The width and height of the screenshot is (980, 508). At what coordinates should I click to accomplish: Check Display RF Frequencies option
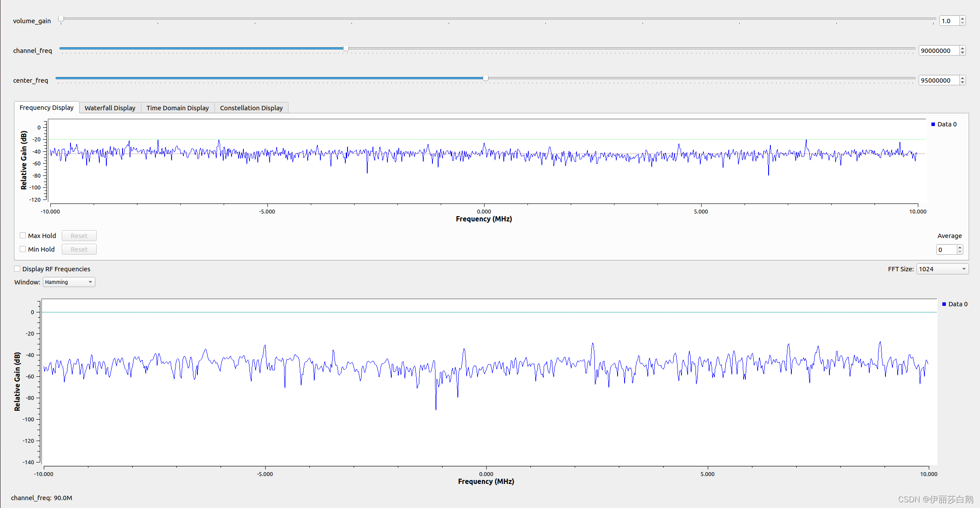(x=17, y=269)
